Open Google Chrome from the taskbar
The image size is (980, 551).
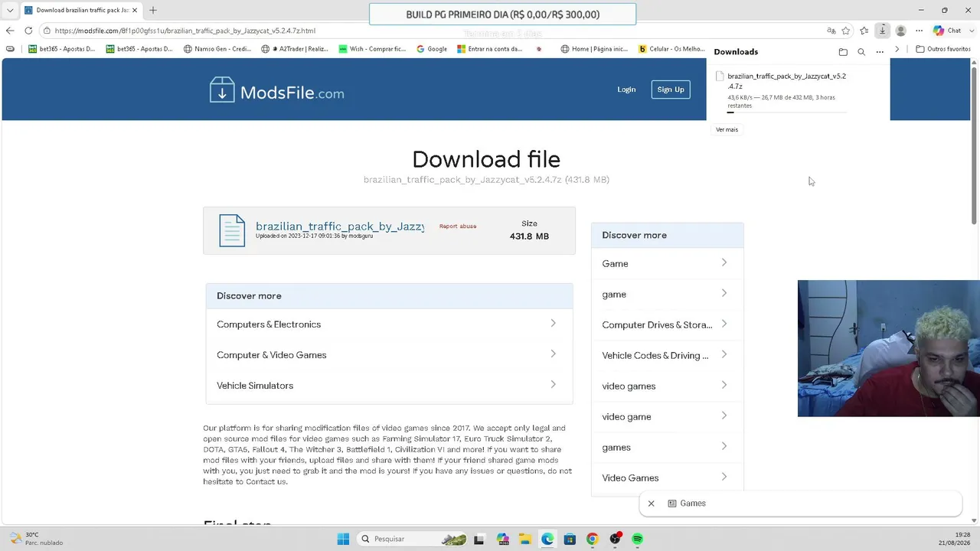pos(593,540)
